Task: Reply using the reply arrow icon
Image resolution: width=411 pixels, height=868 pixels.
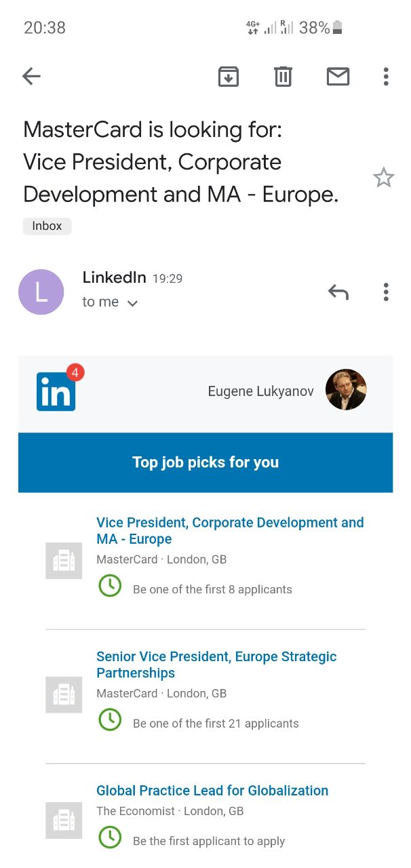Action: (x=338, y=292)
